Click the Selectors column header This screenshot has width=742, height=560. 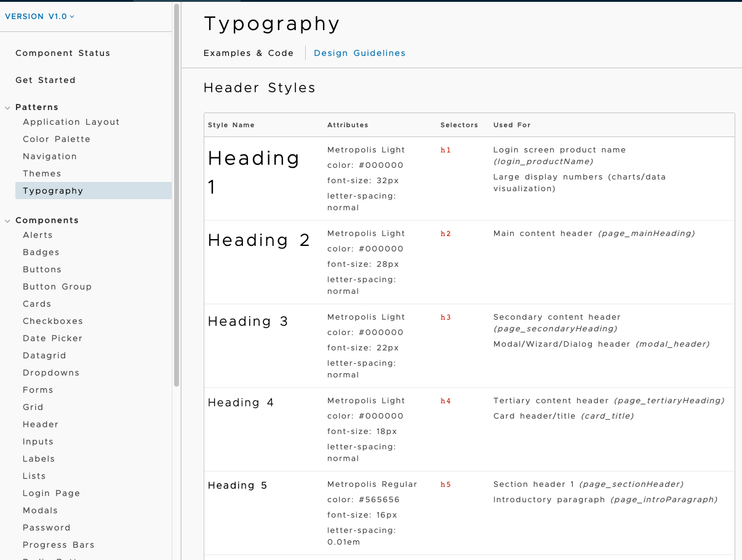click(x=459, y=125)
